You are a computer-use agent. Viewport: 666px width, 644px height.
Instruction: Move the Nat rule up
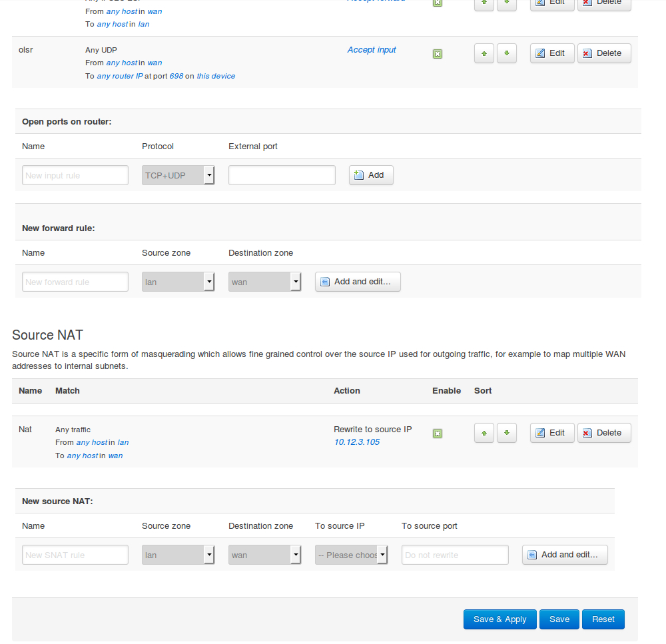(484, 433)
